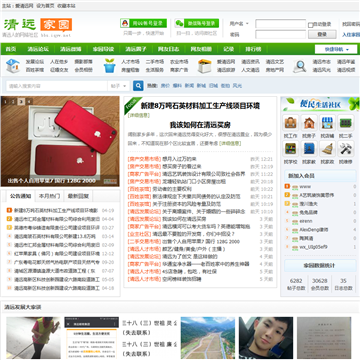Click the site search input box
Viewport: 360px width, 360px height.
coord(57,86)
